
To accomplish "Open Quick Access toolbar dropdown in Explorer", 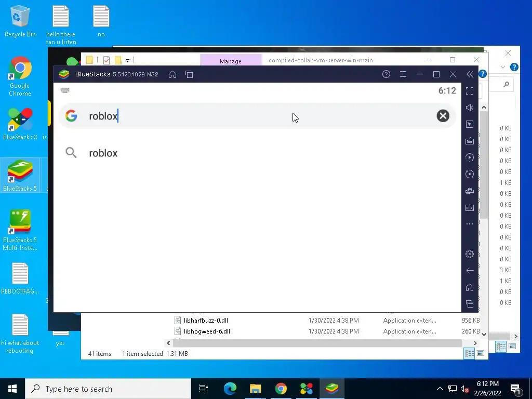I will pyautogui.click(x=128, y=61).
